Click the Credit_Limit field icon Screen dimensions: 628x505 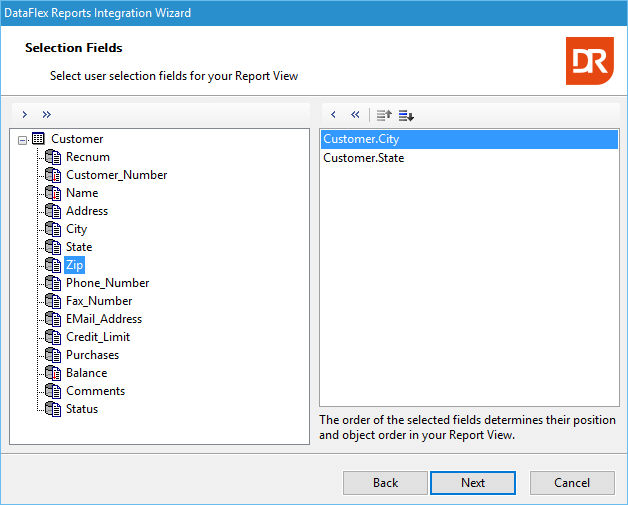53,337
